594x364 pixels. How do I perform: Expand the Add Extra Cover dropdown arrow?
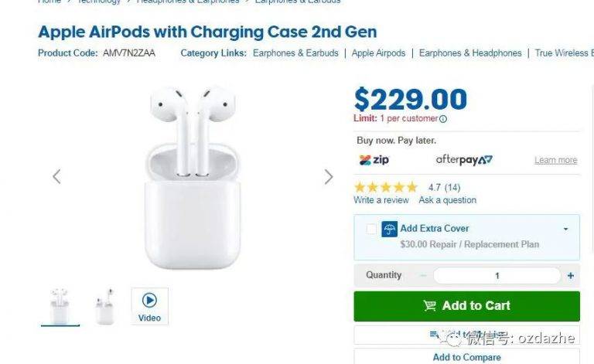[565, 229]
